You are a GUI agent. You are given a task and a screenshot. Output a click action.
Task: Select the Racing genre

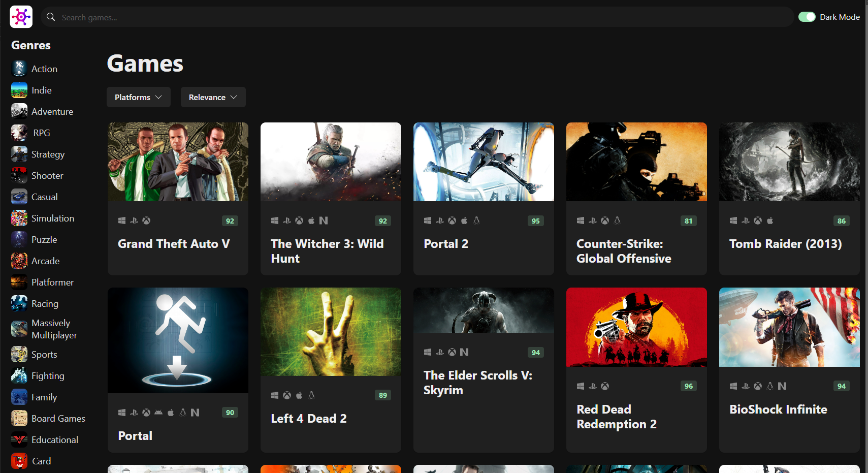pos(45,304)
